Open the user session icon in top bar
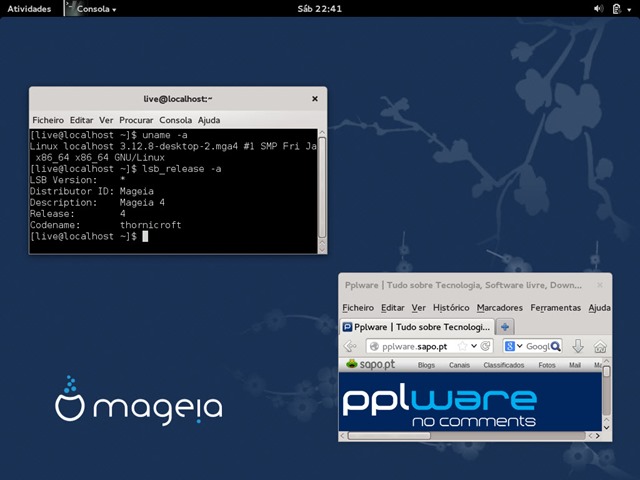Image resolution: width=640 pixels, height=480 pixels. click(617, 9)
